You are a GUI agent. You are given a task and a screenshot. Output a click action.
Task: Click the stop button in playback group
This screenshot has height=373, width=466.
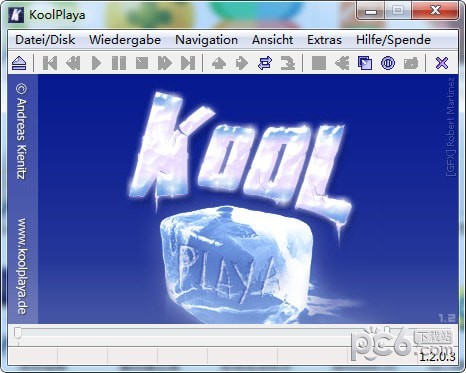142,63
